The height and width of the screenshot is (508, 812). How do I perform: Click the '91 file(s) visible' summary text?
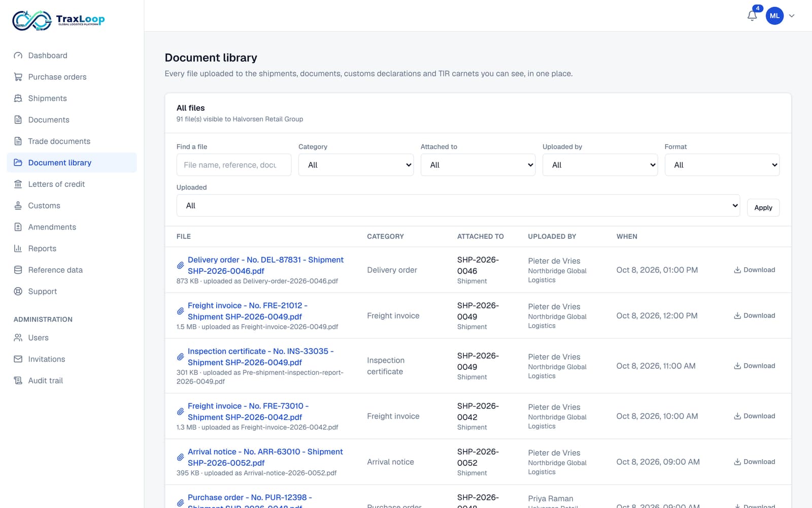point(240,119)
